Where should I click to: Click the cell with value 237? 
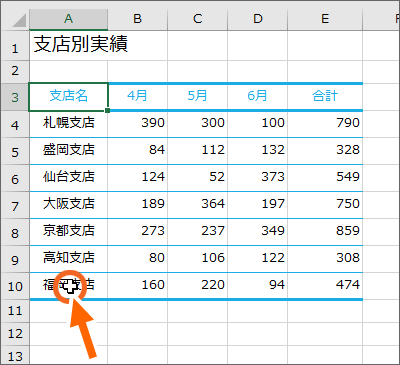click(197, 232)
